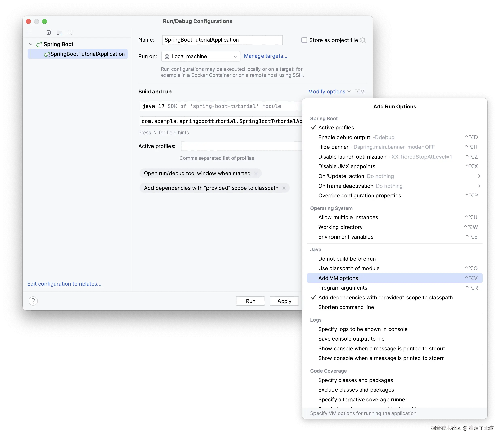Open help via the question mark icon

tap(33, 301)
